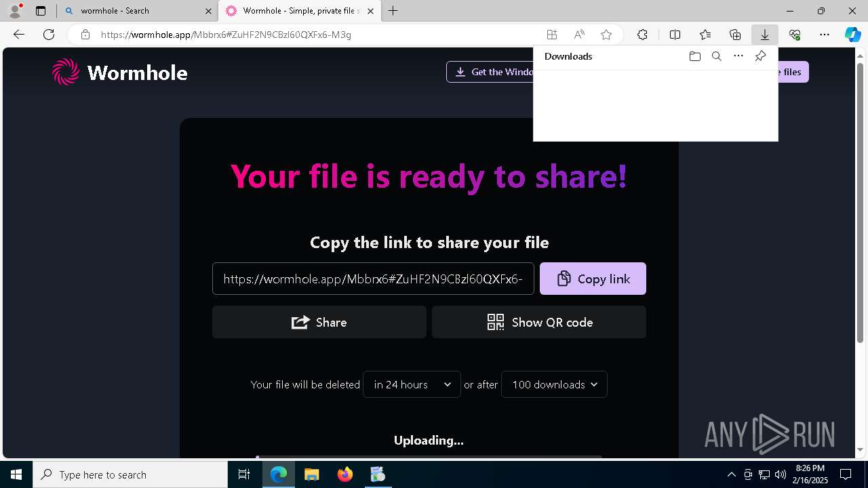Viewport: 868px width, 488px height.
Task: Activate the Read aloud icon
Action: [x=579, y=35]
